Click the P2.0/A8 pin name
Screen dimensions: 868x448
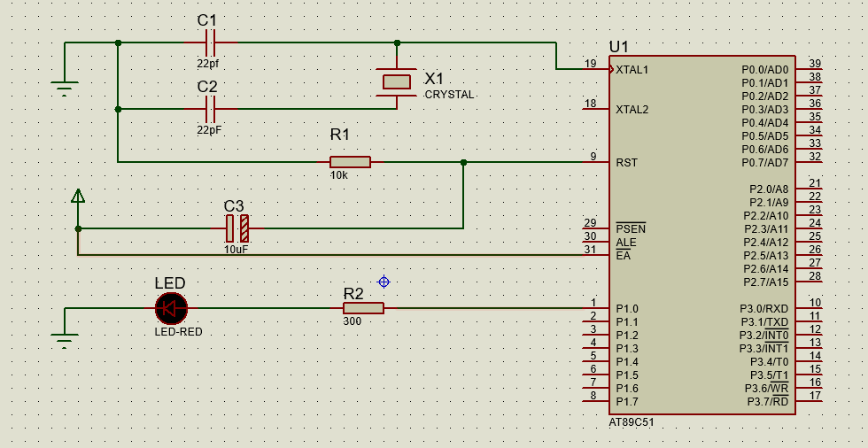pos(769,189)
